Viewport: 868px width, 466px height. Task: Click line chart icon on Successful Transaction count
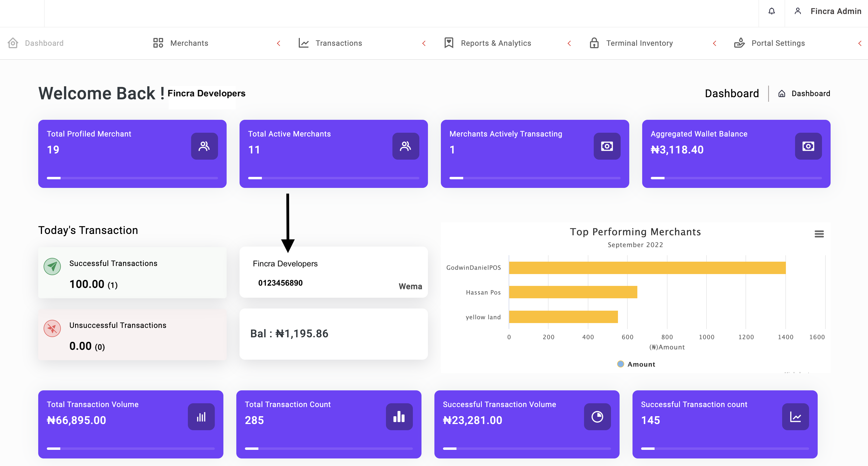[795, 417]
